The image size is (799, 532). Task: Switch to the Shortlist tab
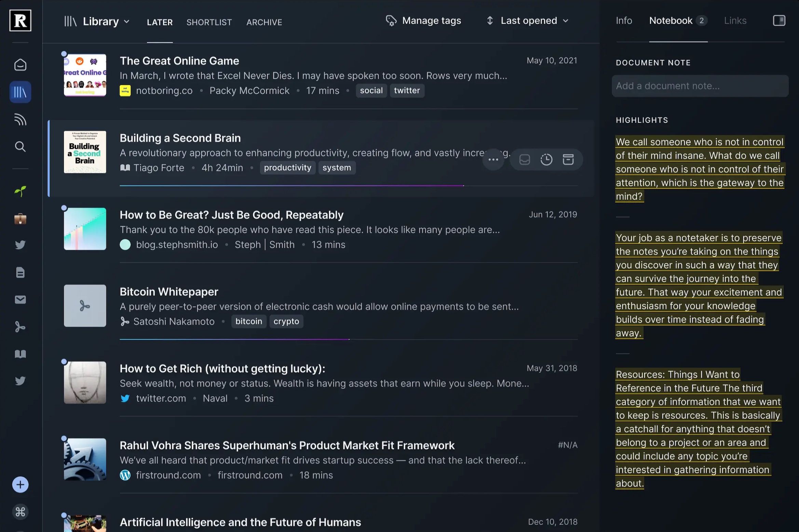[x=209, y=22]
